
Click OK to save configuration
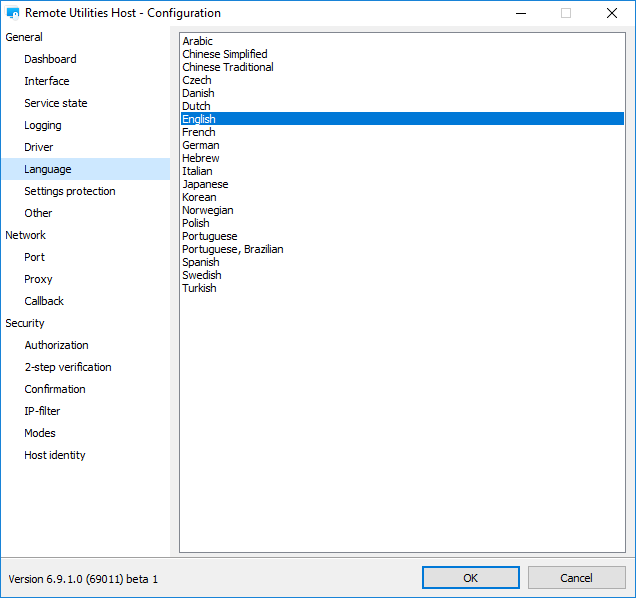(x=470, y=578)
